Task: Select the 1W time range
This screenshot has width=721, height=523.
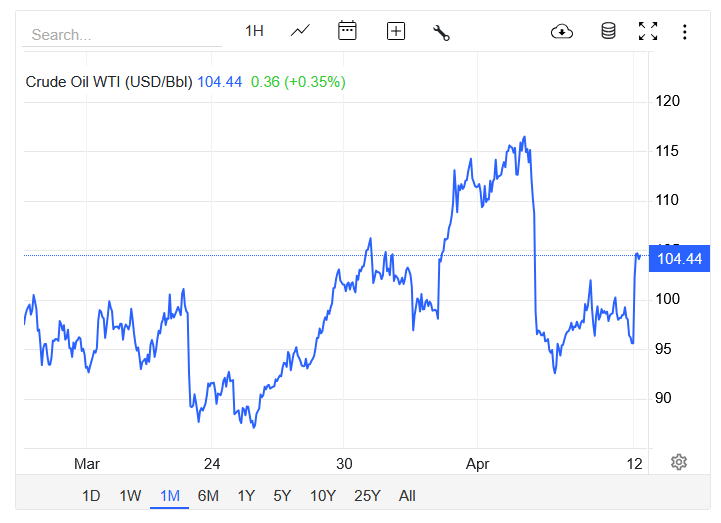Action: pos(130,496)
